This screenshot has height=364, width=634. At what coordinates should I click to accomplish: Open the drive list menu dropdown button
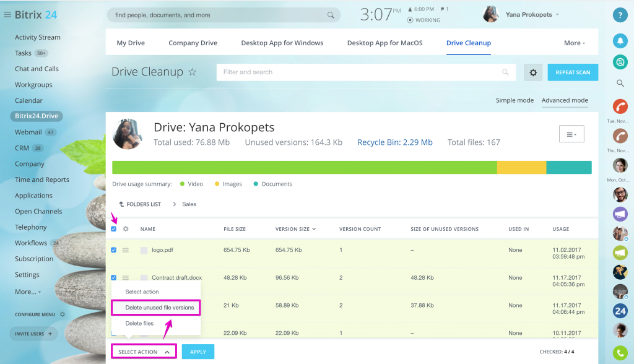[571, 134]
